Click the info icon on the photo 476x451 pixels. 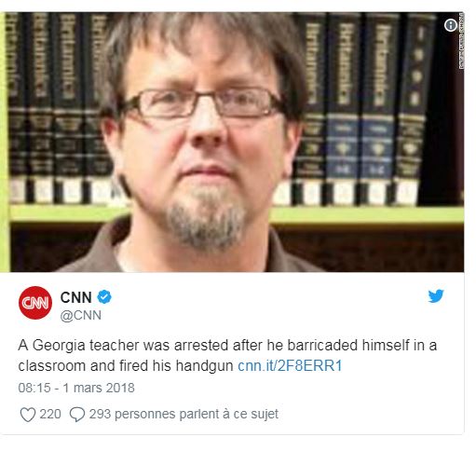(x=450, y=25)
